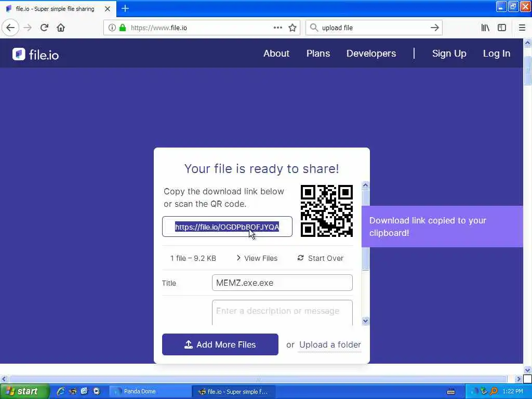
Task: Toggle the sidebar view icon
Action: coord(502,28)
